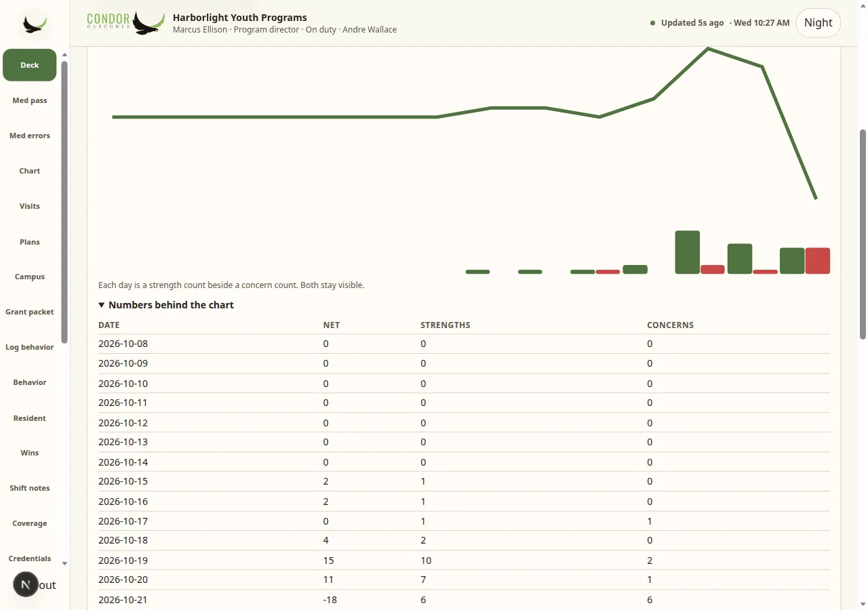Click strengths value 10 in table
Screen dimensions: 868x610
(426, 561)
